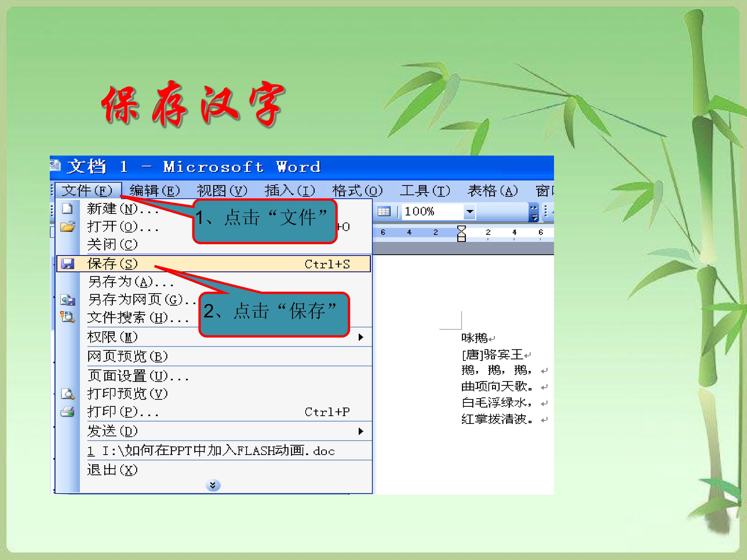Open the 100% zoom dropdown arrow

point(470,212)
